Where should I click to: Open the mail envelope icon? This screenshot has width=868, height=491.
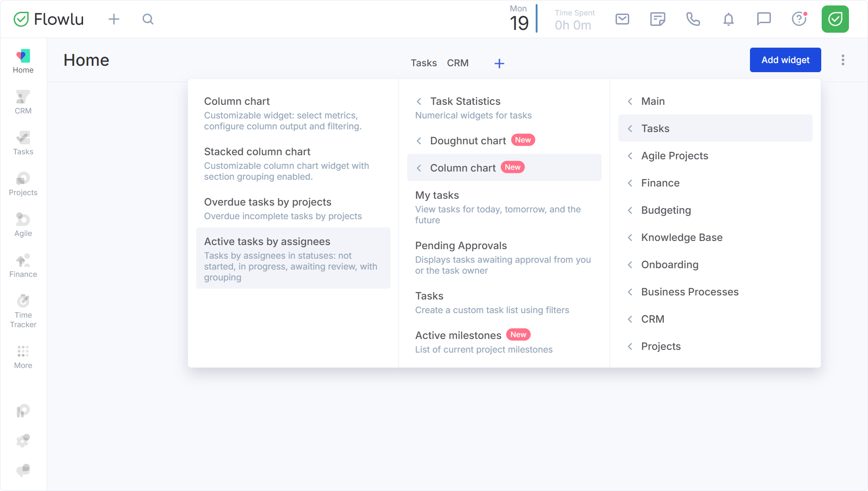pyautogui.click(x=622, y=19)
